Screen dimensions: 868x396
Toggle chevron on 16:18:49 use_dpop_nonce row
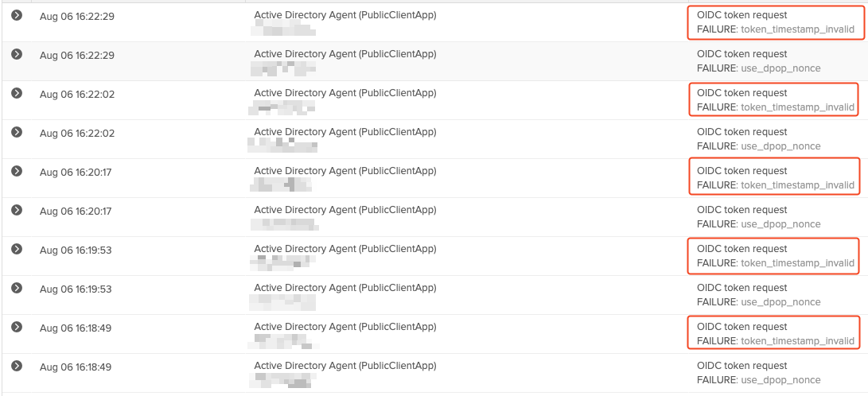(16, 366)
